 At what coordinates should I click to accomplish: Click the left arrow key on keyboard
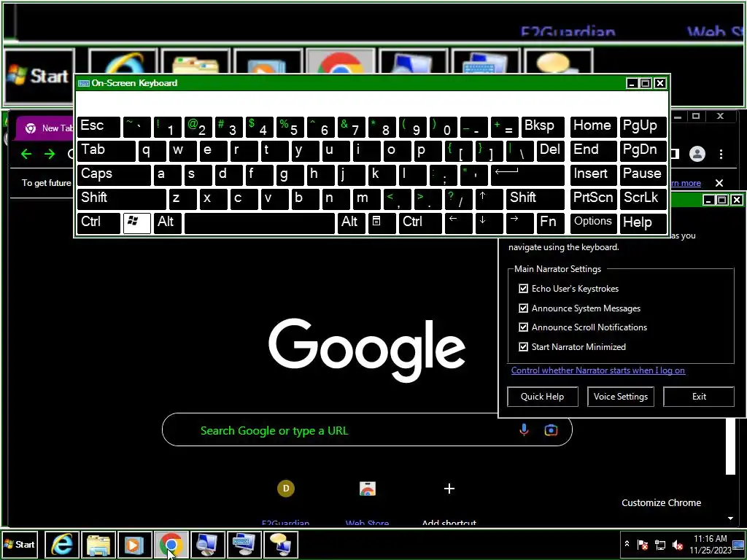pyautogui.click(x=458, y=223)
